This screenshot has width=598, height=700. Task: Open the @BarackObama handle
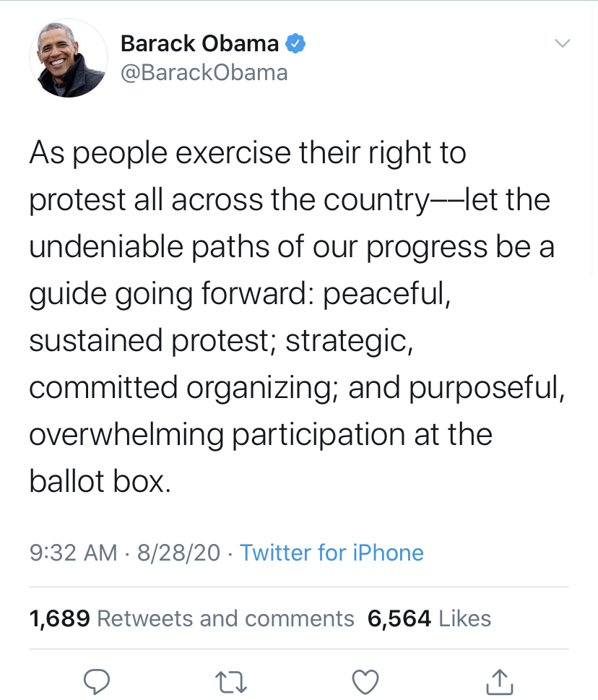(x=204, y=73)
